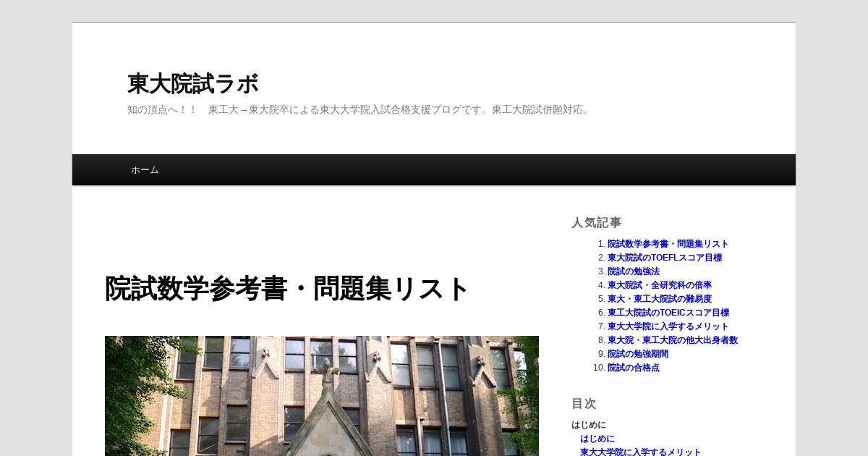Click the site tagline beginning 知の頂点へ
Image resolution: width=868 pixels, height=456 pixels.
[x=360, y=110]
